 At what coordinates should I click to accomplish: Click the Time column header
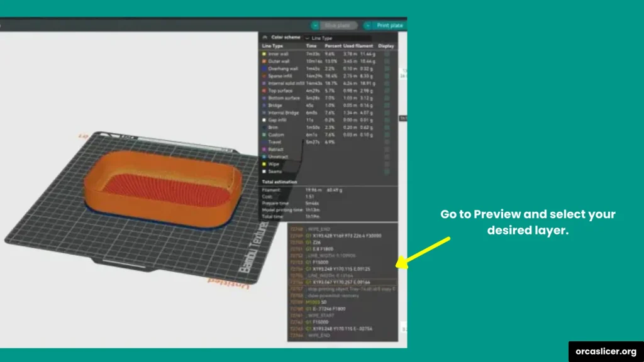pyautogui.click(x=311, y=46)
